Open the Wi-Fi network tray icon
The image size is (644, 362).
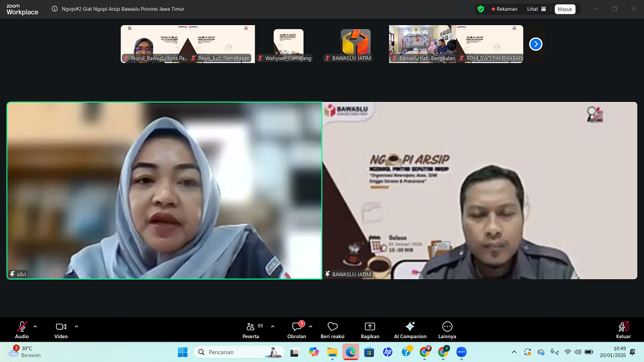point(568,352)
